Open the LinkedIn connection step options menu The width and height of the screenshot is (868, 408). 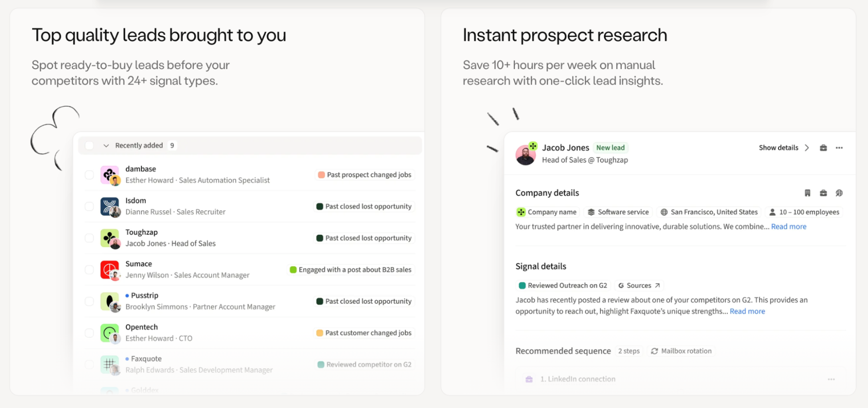831,379
